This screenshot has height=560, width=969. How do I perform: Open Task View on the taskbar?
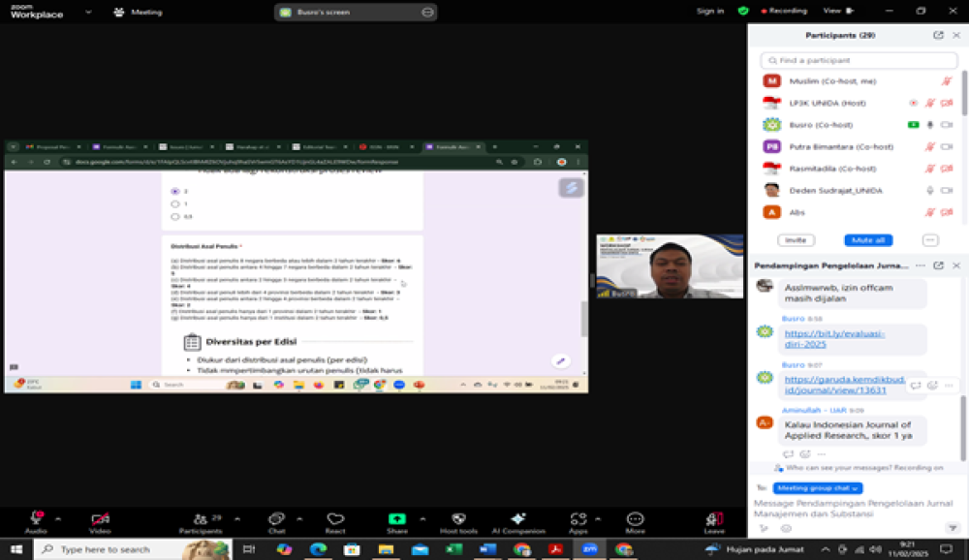click(x=250, y=549)
